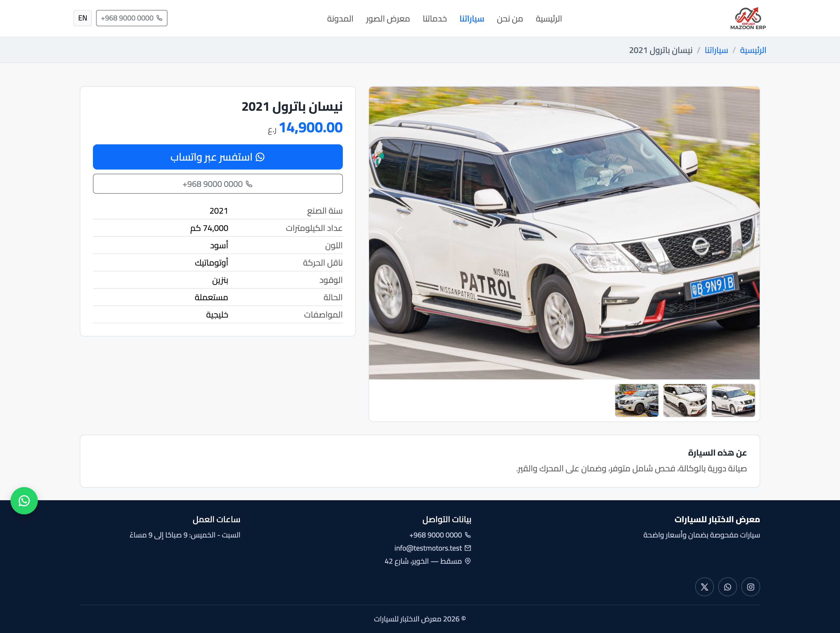Open the Instagram icon in footer
This screenshot has width=840, height=633.
pyautogui.click(x=750, y=587)
